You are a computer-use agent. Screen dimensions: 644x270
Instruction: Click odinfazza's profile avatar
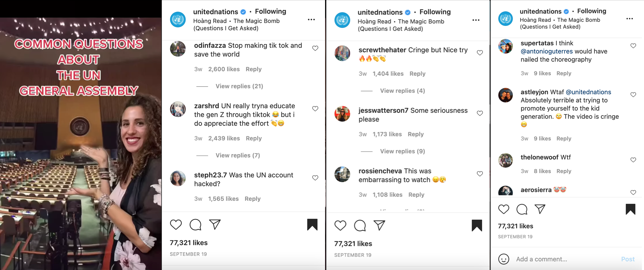(178, 49)
